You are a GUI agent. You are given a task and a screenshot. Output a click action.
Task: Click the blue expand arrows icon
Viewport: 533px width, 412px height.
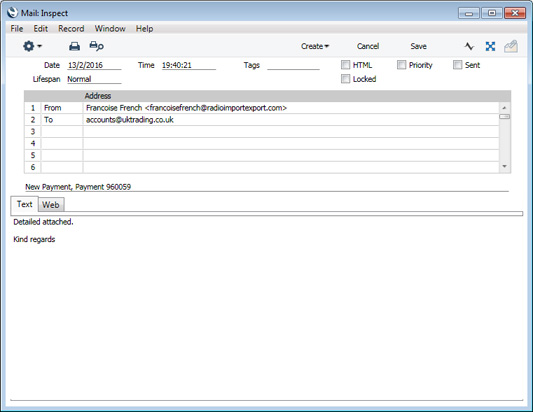pos(490,46)
